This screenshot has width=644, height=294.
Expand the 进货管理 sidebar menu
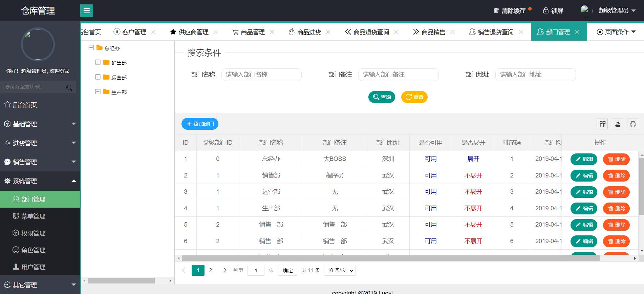click(x=40, y=143)
